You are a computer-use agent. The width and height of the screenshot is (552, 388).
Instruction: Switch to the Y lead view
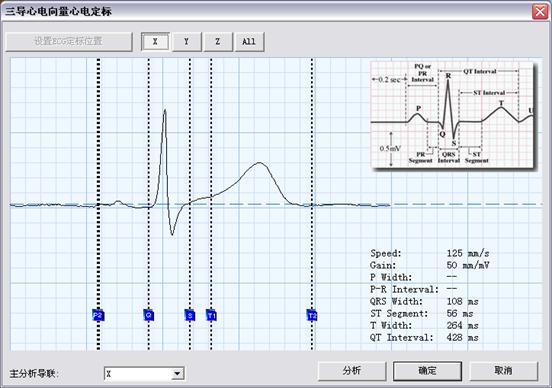187,42
